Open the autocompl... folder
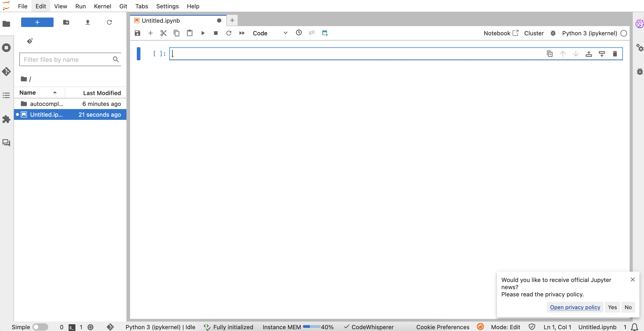Viewport: 644px width, 331px height. (x=70, y=104)
